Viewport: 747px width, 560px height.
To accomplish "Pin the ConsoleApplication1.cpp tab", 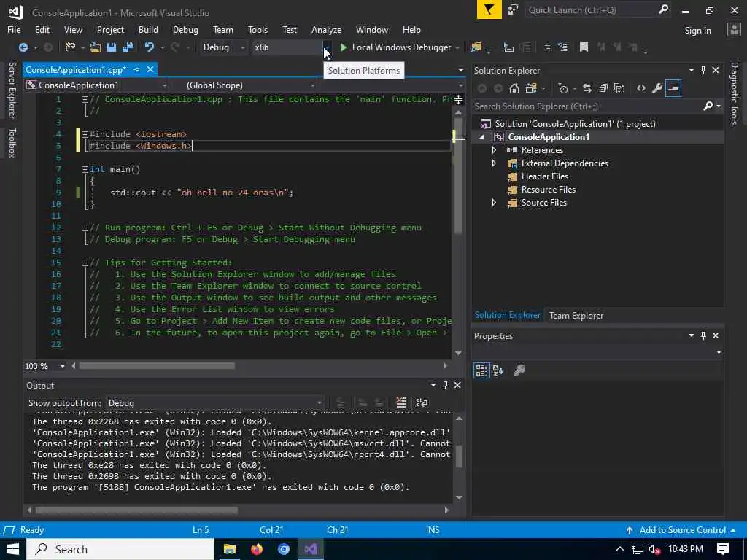I will coord(136,69).
